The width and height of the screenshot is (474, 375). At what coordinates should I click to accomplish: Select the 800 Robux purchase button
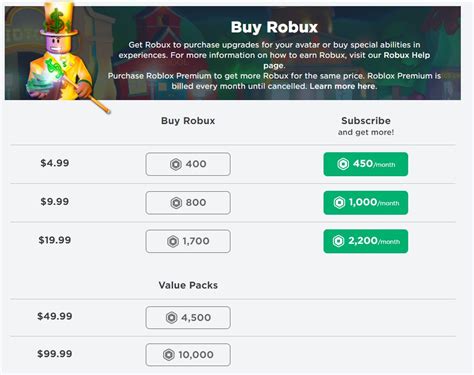[x=188, y=203]
